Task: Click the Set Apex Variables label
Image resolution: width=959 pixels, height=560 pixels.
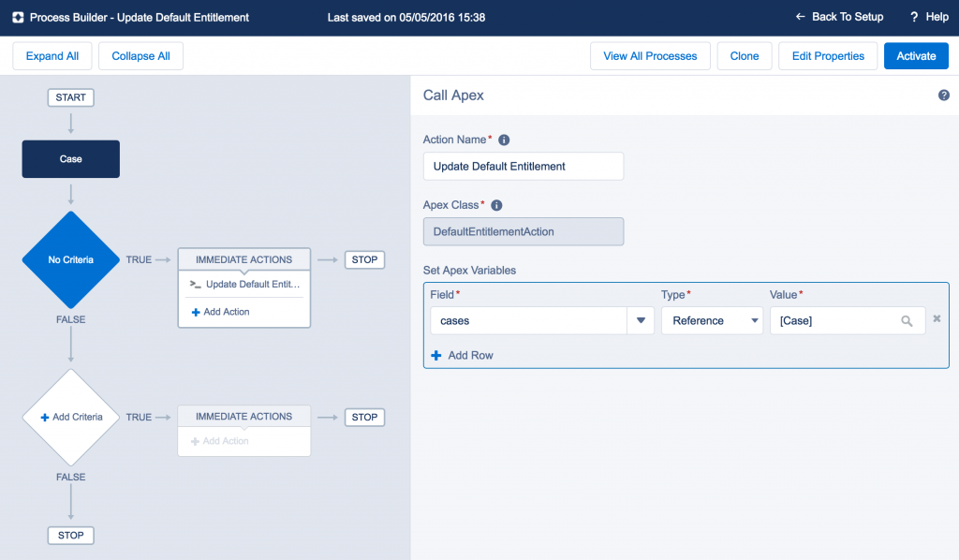Action: (x=469, y=271)
